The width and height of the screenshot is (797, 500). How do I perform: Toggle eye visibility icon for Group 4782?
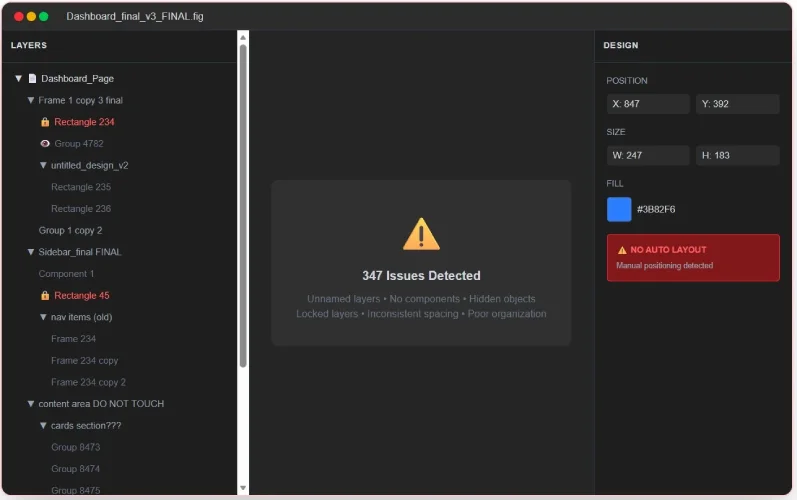click(45, 144)
